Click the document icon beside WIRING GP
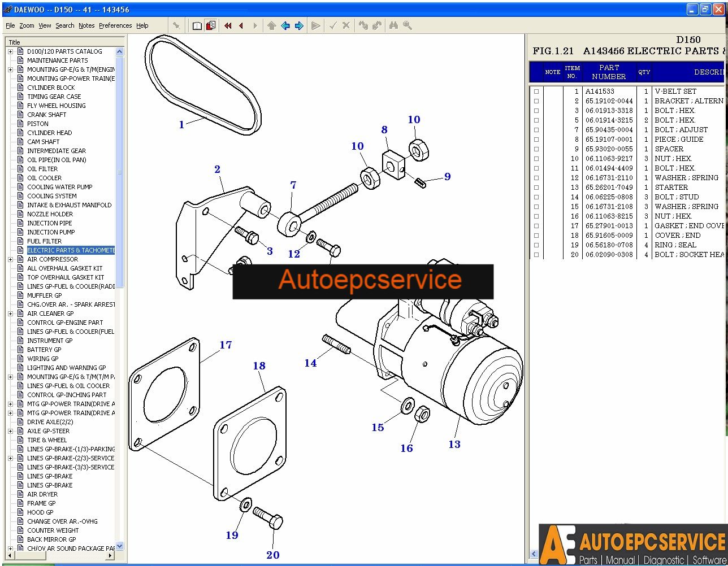 point(20,359)
